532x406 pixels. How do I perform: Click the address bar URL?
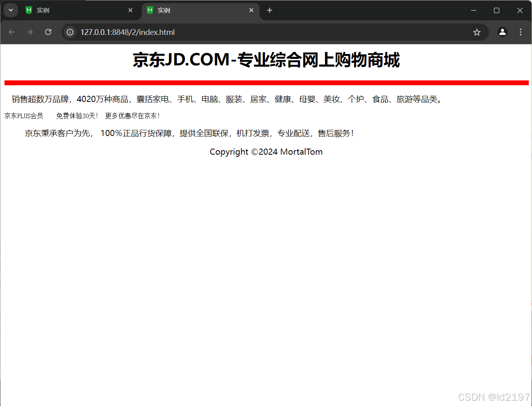pos(128,32)
